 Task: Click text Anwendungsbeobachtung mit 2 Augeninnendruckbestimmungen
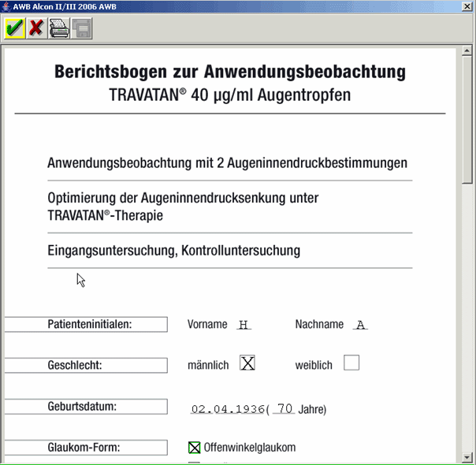228,163
